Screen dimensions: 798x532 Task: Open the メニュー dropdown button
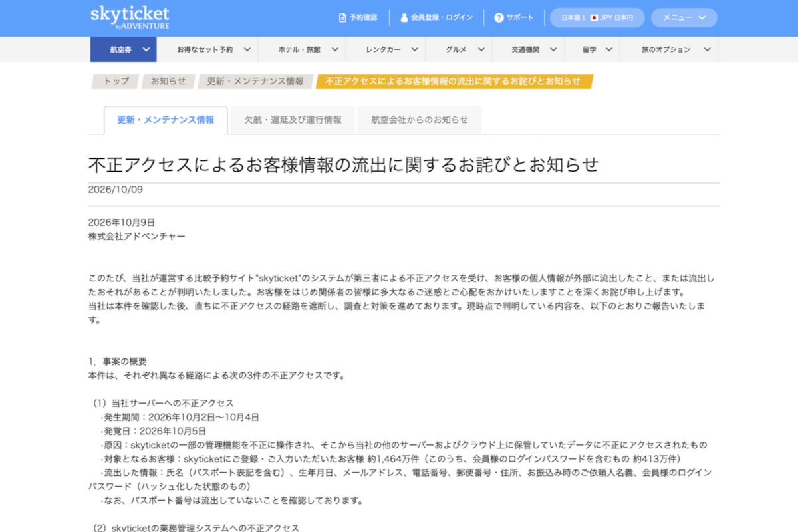tap(684, 18)
